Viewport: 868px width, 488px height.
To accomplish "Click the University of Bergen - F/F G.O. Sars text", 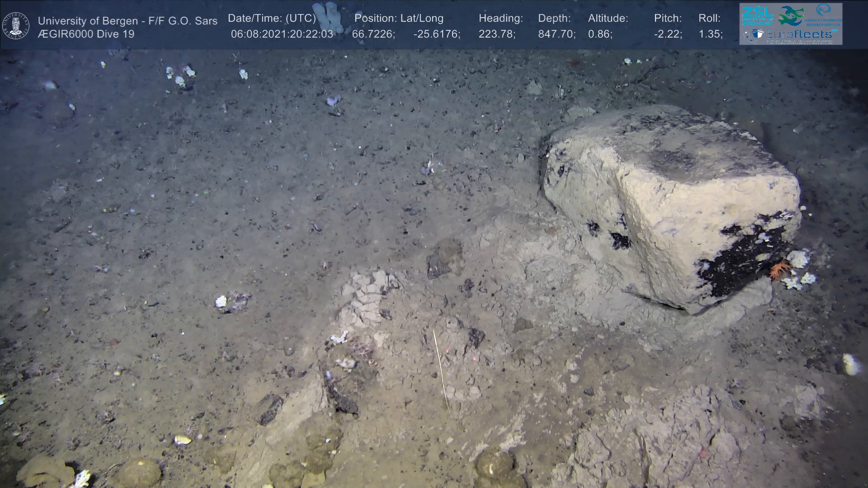I will (x=127, y=21).
